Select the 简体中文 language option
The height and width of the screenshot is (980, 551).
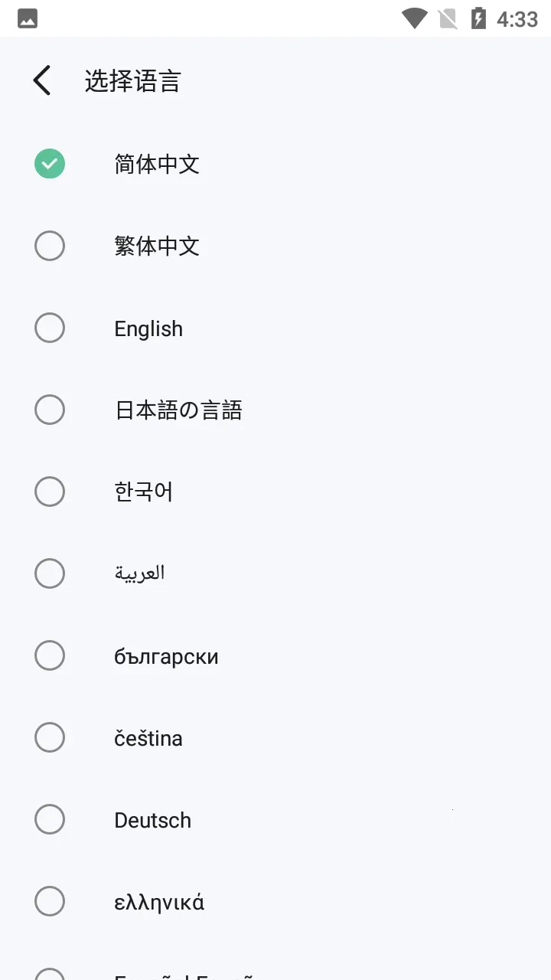coord(157,164)
